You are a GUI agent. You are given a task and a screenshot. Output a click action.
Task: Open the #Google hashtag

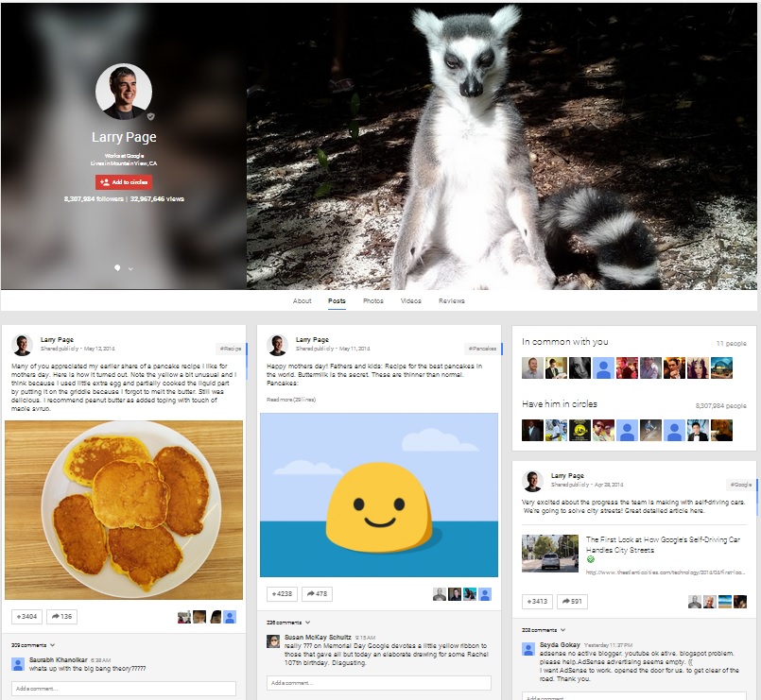pyautogui.click(x=741, y=484)
